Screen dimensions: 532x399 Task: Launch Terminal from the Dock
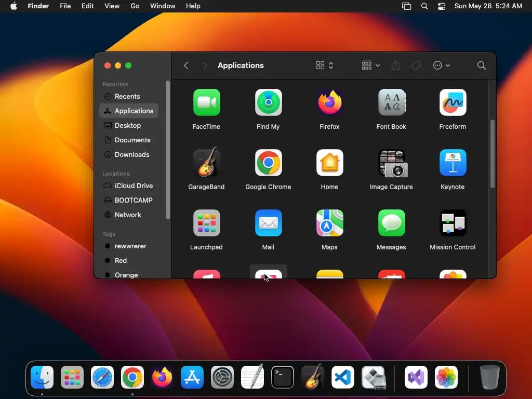pos(283,377)
